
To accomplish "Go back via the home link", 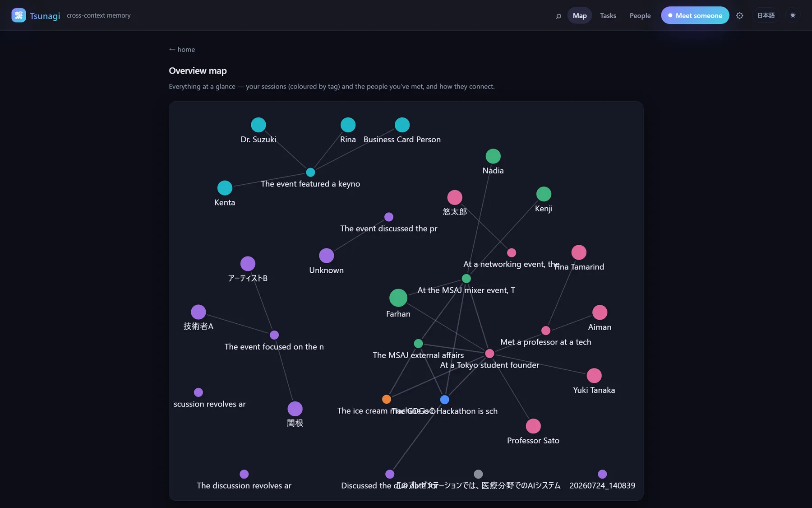I will tap(182, 49).
